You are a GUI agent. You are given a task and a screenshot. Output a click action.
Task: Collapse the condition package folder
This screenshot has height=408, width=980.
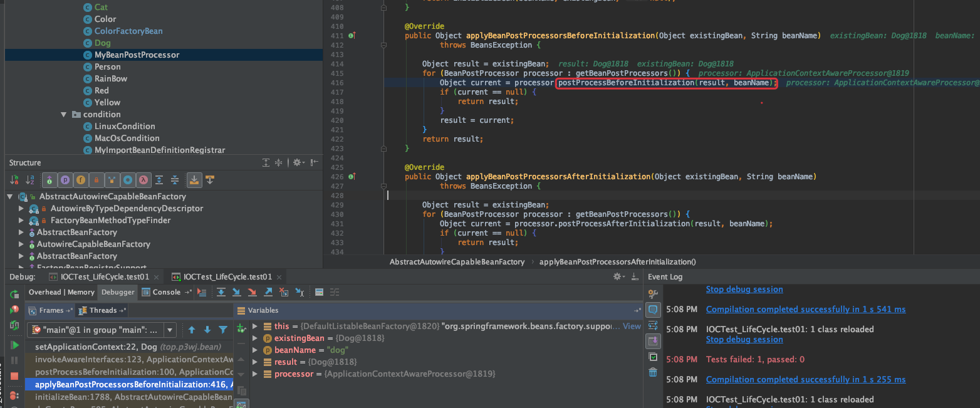pos(63,115)
